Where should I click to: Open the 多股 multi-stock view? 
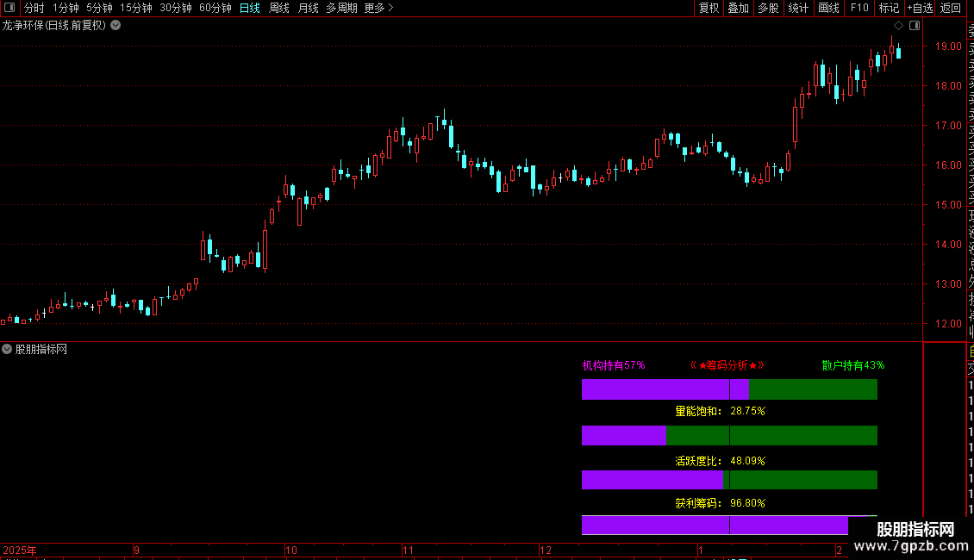tap(768, 8)
